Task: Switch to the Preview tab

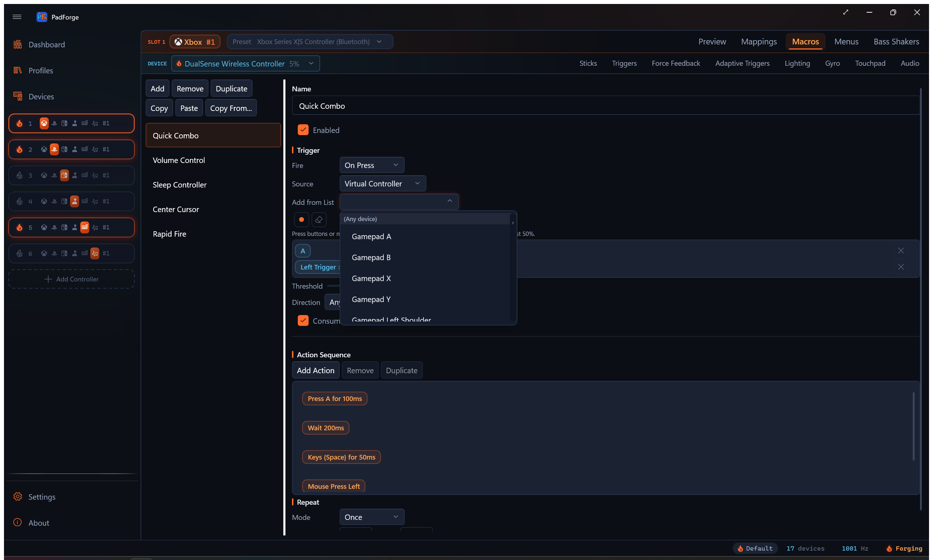Action: [x=712, y=42]
